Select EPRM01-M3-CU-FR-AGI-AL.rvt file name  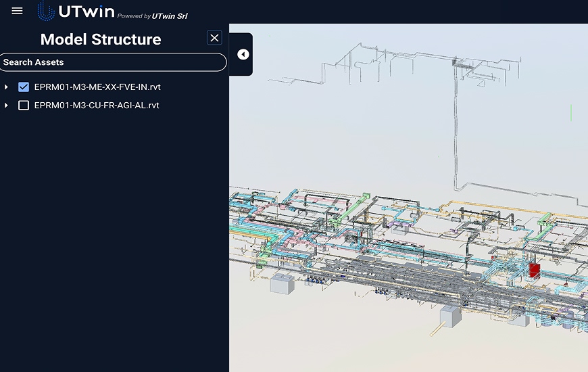pos(97,106)
